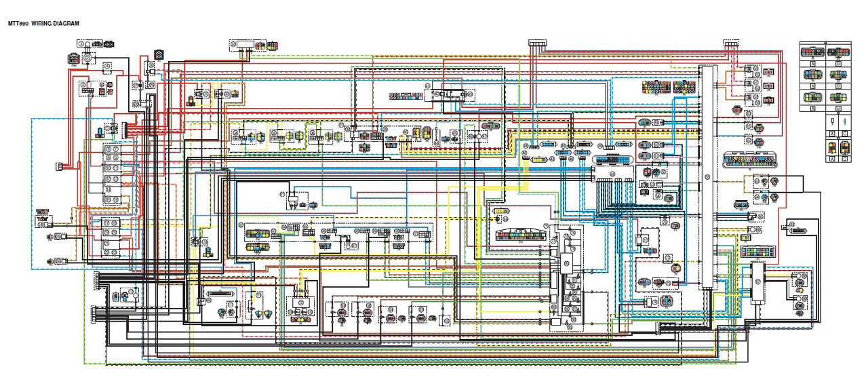Image resolution: width=868 pixels, height=388 pixels.
Task: Select the top-right connector in the legend grid
Action: coord(839,52)
